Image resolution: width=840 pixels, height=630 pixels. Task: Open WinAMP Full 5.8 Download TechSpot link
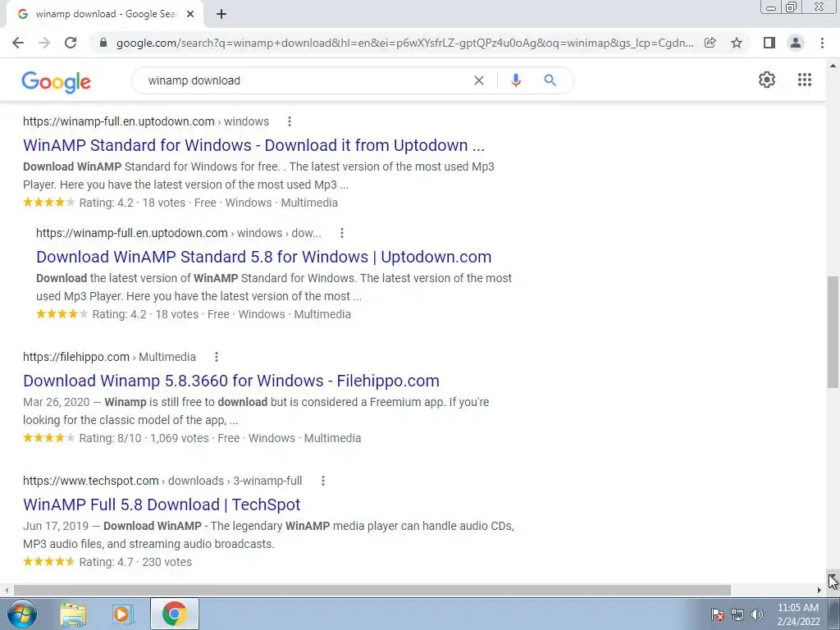click(162, 504)
